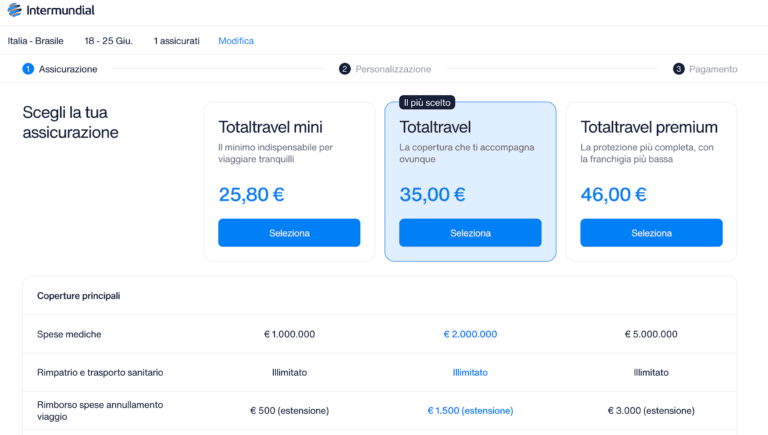
Task: Select the Totaltravel premium plan button
Action: point(651,233)
